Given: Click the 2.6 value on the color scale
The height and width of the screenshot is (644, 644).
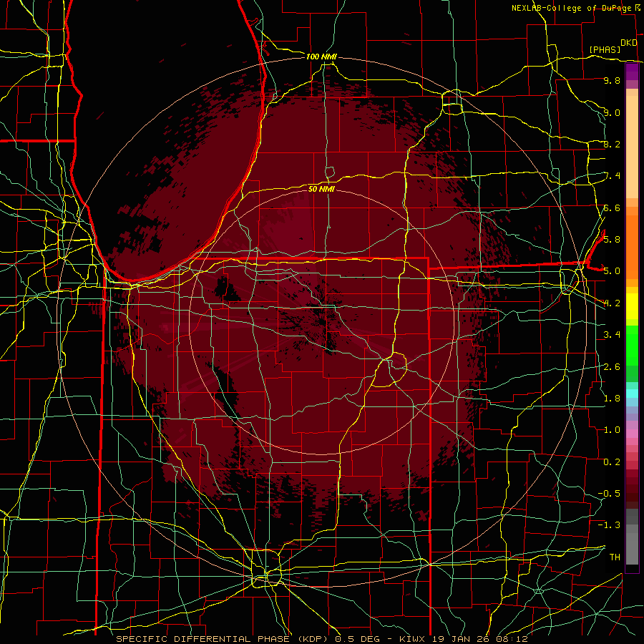Looking at the screenshot, I should 612,366.
